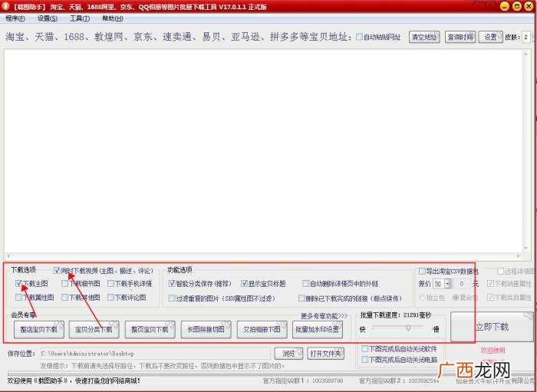Uncheck the 下载主图 checkbox
Viewport: 537px width, 392px height.
tap(18, 284)
